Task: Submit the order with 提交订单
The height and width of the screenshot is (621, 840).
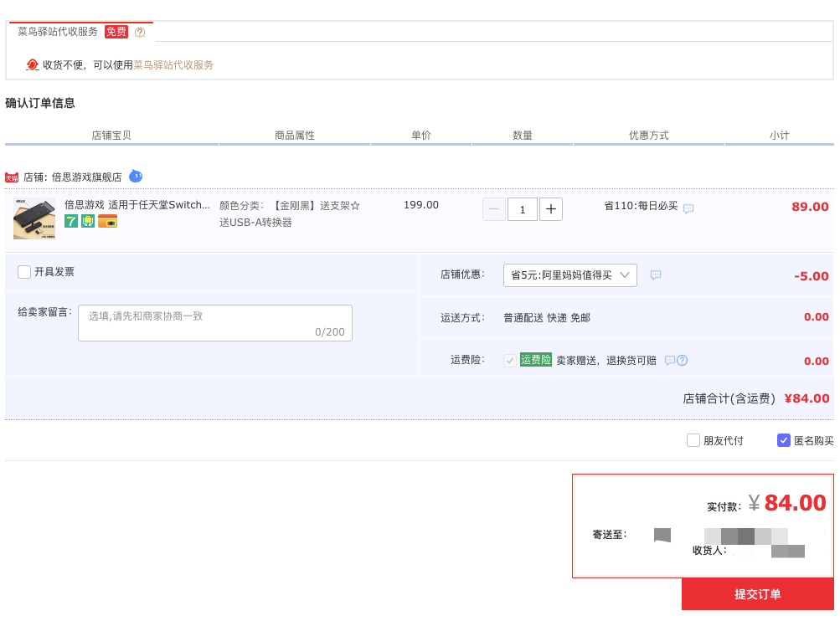Action: [x=757, y=594]
